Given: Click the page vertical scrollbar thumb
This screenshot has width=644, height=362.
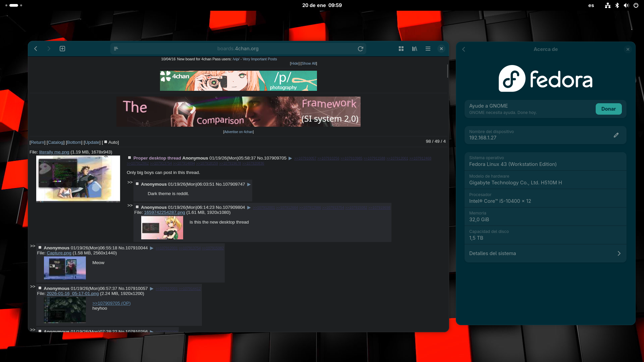Looking at the screenshot, I should pos(447,71).
